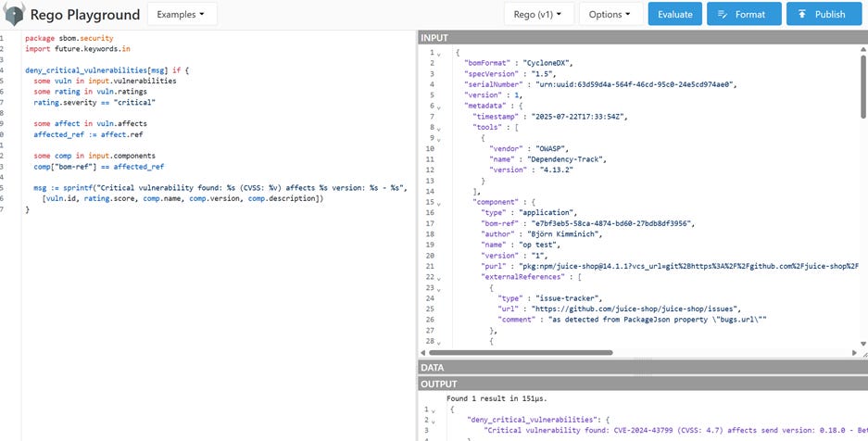Click the deny_critical_vulnerabilities[msg] rule head
The height and width of the screenshot is (441, 868).
(x=107, y=70)
